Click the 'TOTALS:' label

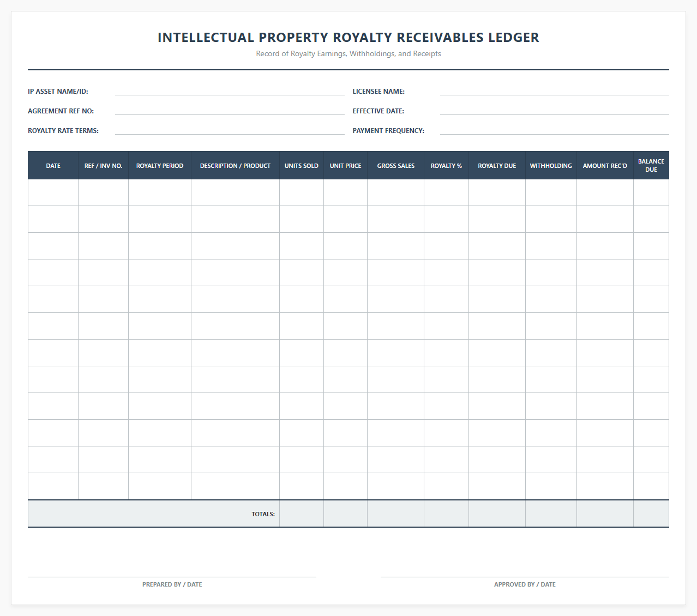pos(263,514)
